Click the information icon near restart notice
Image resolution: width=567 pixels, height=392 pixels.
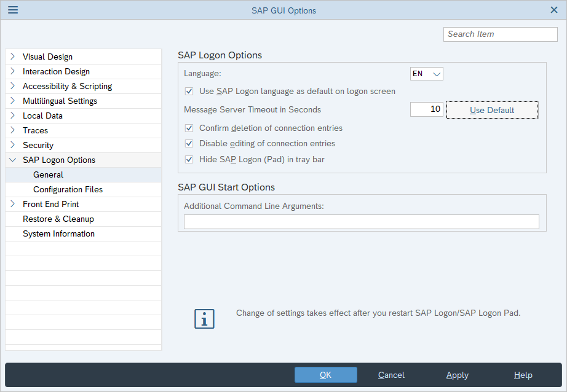[x=204, y=319]
